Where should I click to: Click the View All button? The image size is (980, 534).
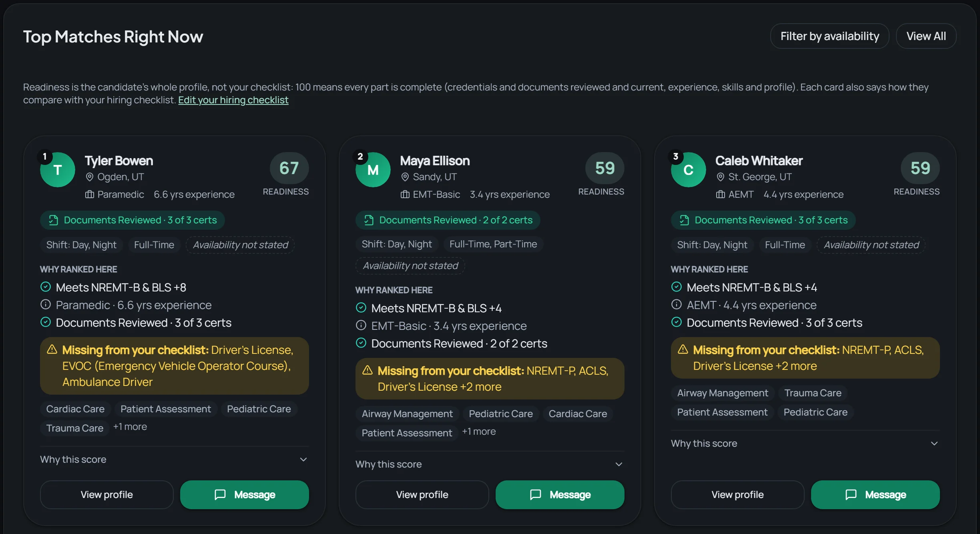click(x=926, y=36)
